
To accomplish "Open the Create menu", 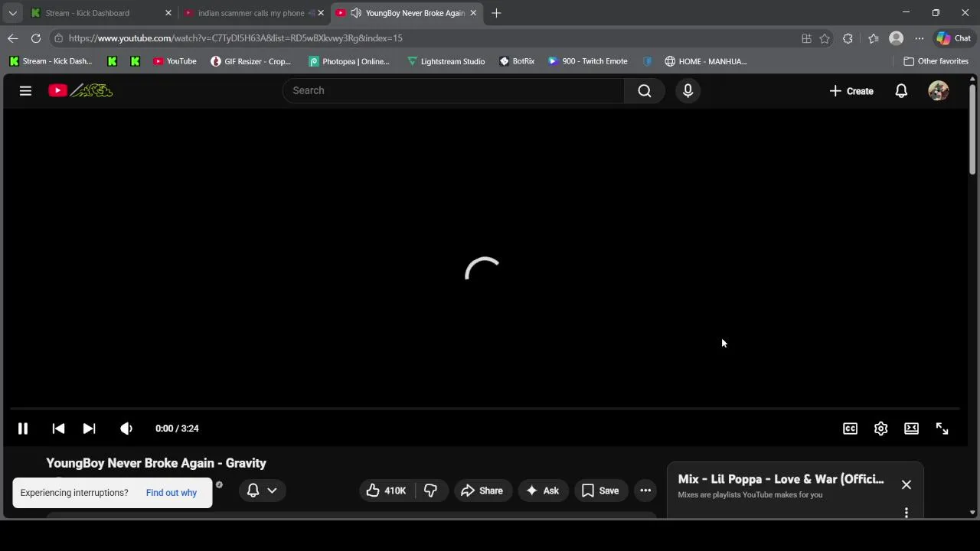I will pos(851,91).
